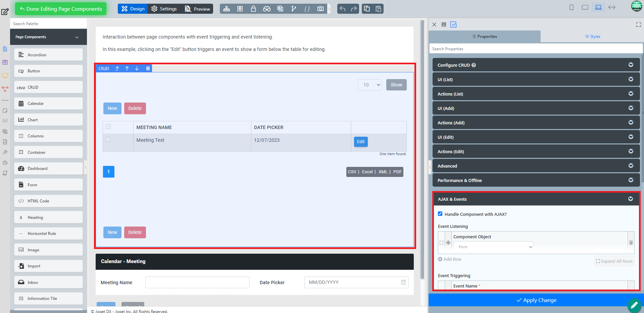Click the camera screenshot icon
The width and height of the screenshot is (644, 313).
pyautogui.click(x=320, y=9)
